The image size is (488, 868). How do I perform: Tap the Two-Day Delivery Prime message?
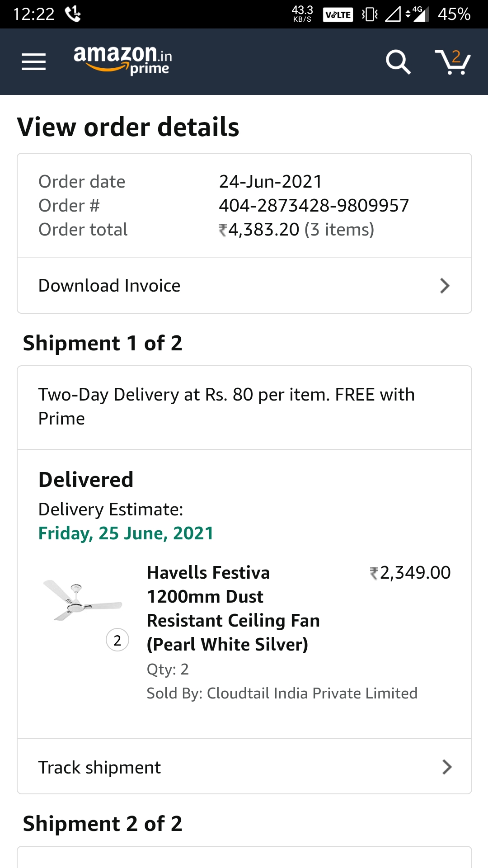(x=226, y=406)
